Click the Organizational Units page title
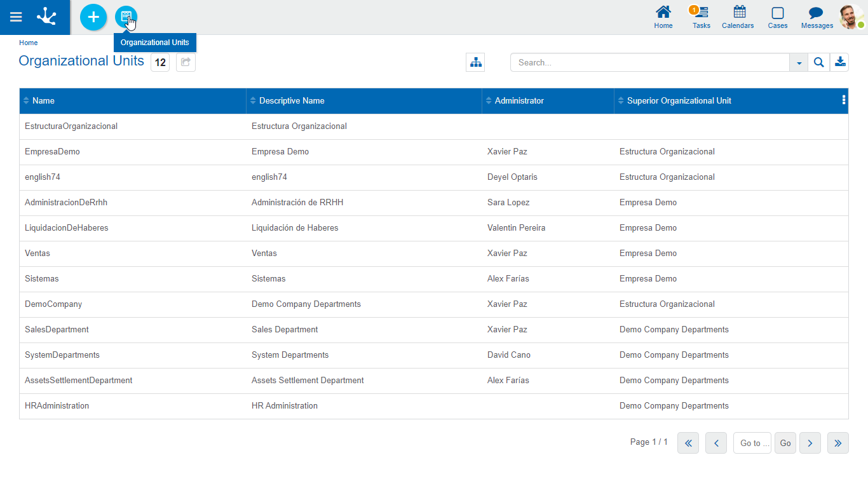The image size is (868, 488). point(81,61)
